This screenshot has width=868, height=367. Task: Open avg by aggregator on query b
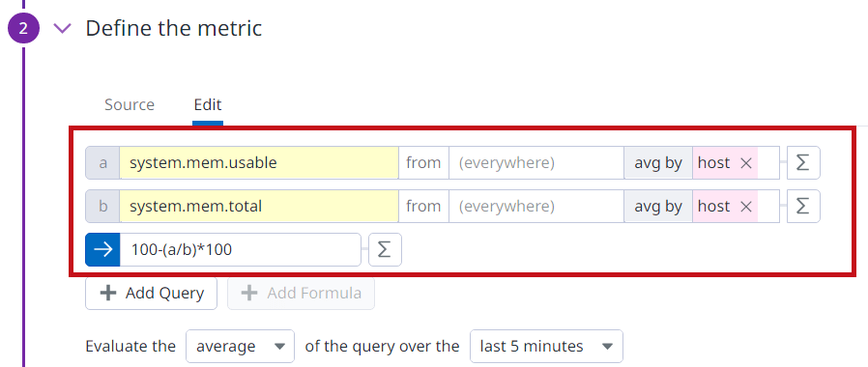(658, 206)
